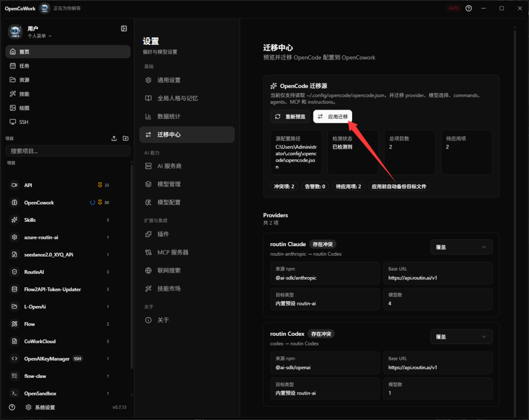Open the 覆盖 dropdown for routin Claude
This screenshot has height=420, width=529.
(461, 247)
